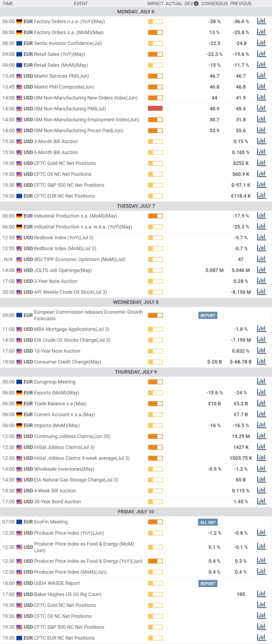The height and width of the screenshot is (644, 272).
Task: Click REPORT badge for European Commission forecasts
Action: 208,315
